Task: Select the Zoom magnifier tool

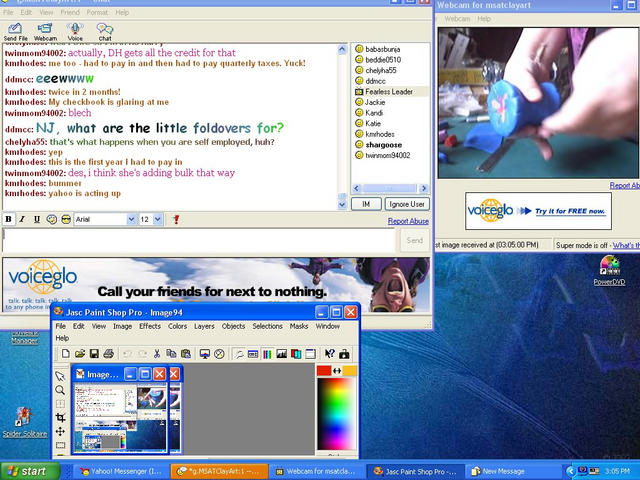Action: [60, 390]
